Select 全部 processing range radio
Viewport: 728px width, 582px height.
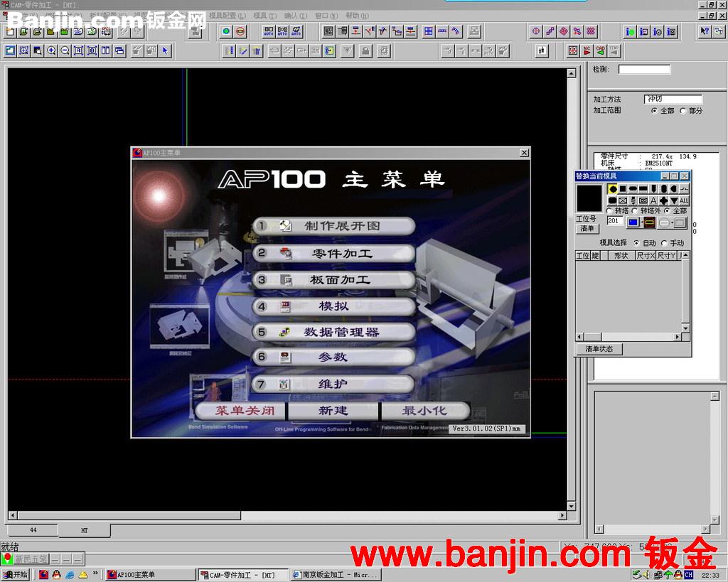[x=655, y=111]
